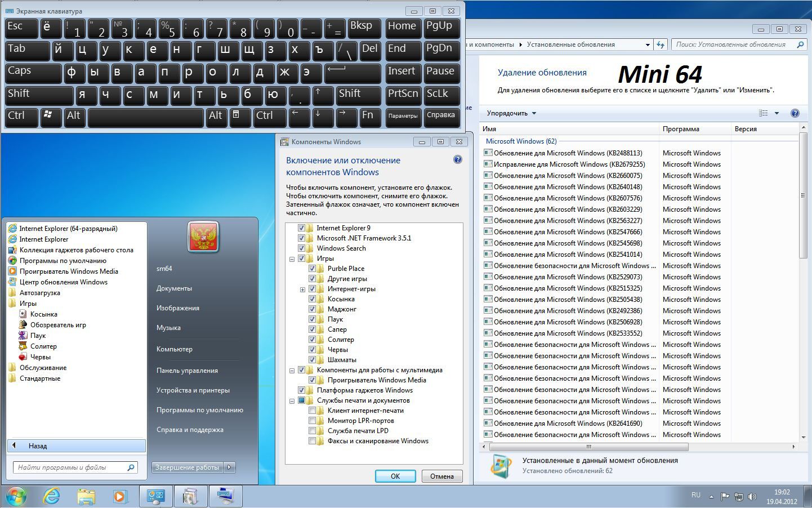Collapse Компоненты для работы с мультимедиа node

(292, 371)
